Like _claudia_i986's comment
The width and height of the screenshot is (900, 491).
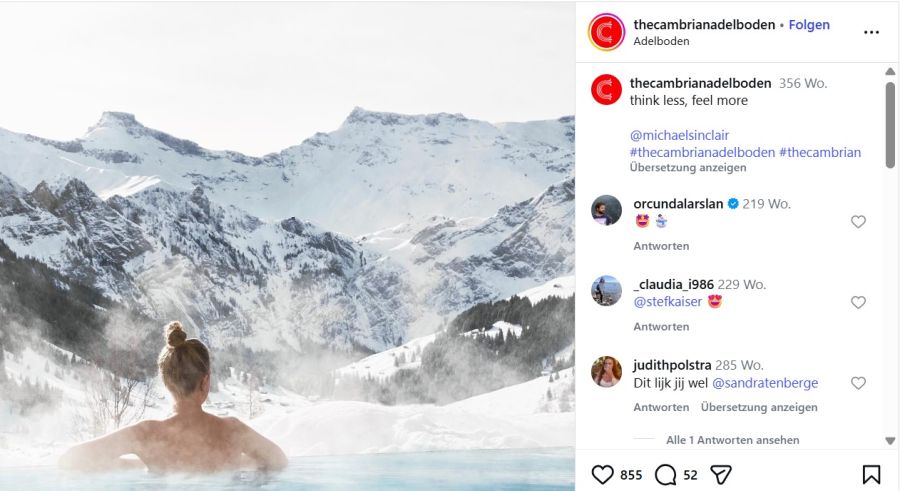(858, 302)
